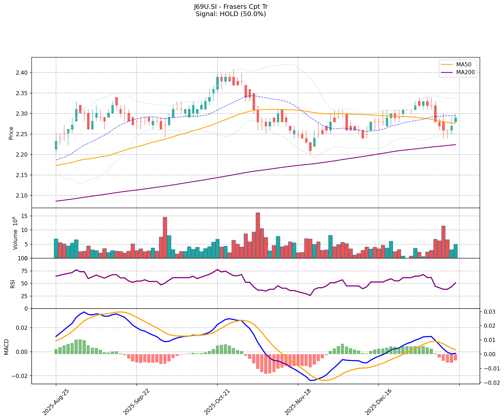The image size is (504, 420).
Task: Click the Signal: HOLD (50.0%) text
Action: point(231,14)
